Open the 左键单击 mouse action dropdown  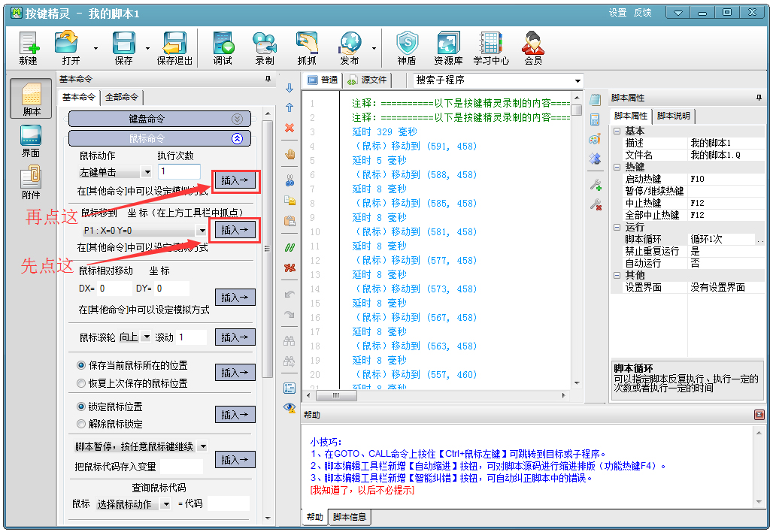[x=147, y=172]
